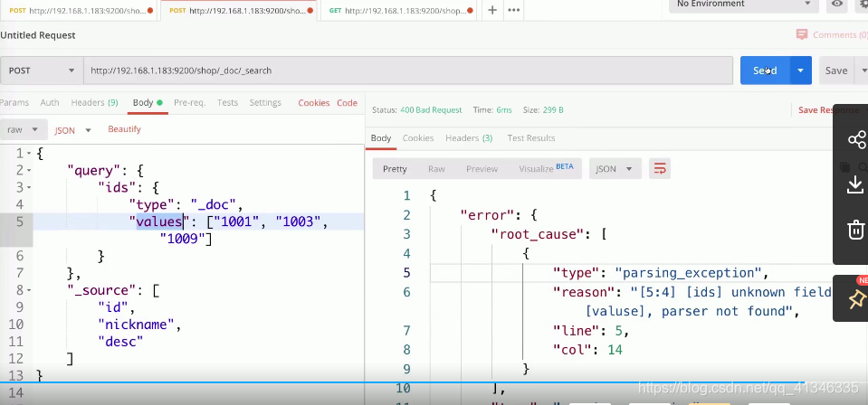868x405 pixels.
Task: Open the Test Results tab
Action: tap(531, 137)
